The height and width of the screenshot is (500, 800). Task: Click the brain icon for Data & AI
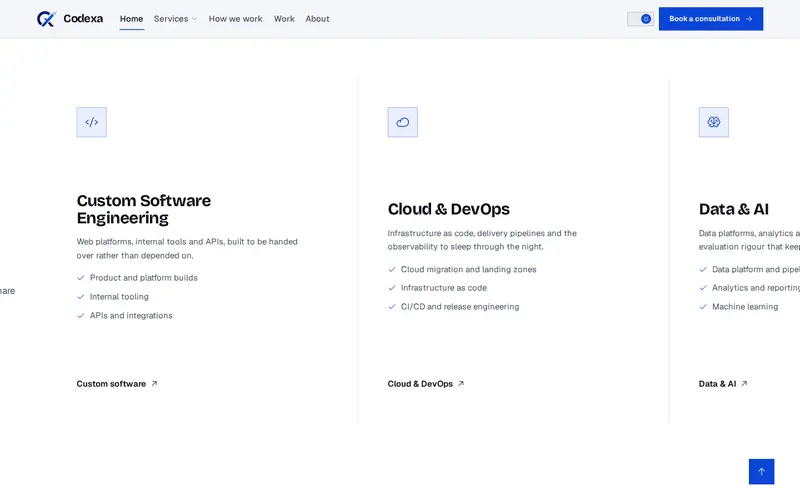(714, 122)
